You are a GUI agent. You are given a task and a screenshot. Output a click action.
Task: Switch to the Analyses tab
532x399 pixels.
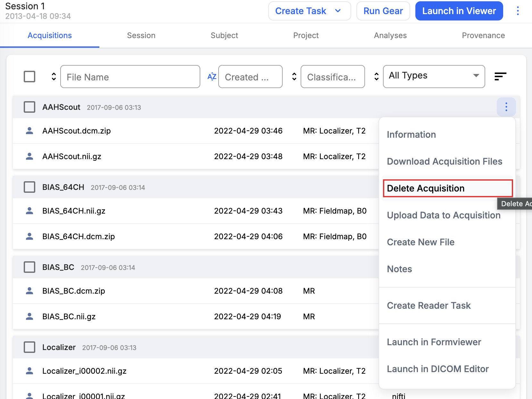(390, 35)
